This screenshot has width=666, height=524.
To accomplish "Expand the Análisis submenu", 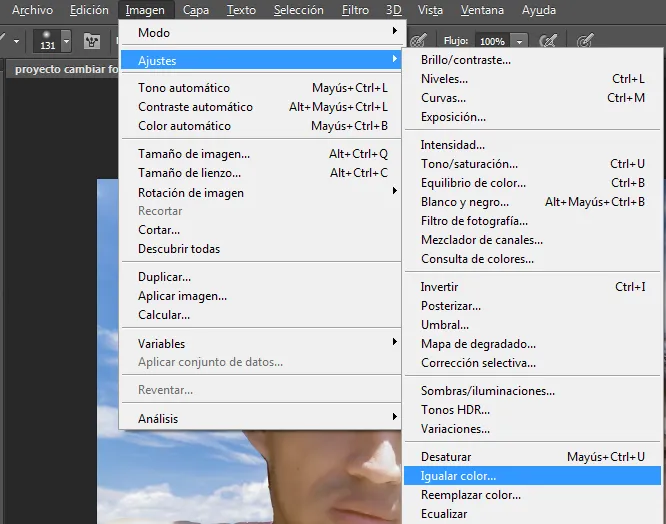I will [x=261, y=419].
